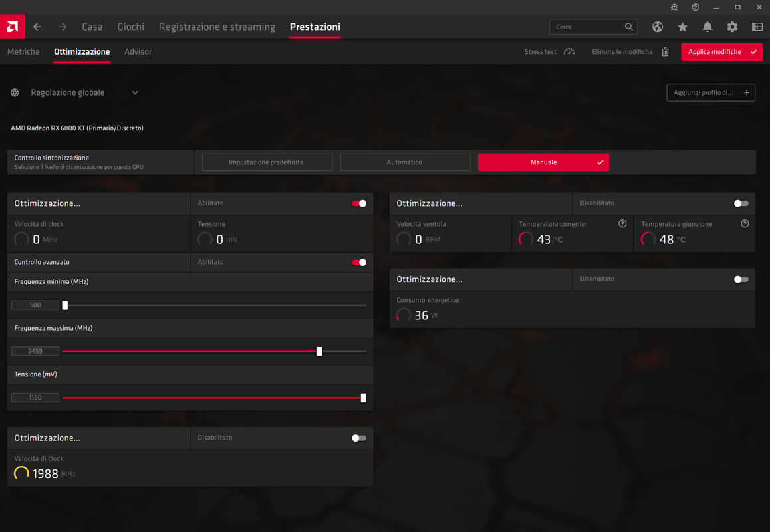Click the AMD logo home icon
This screenshot has width=770, height=532.
pyautogui.click(x=12, y=27)
